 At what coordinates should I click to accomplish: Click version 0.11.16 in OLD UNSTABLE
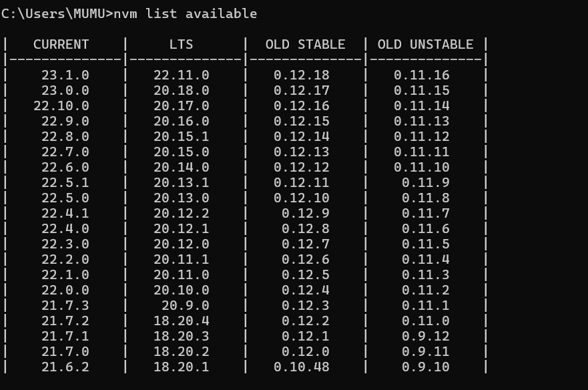coord(421,75)
